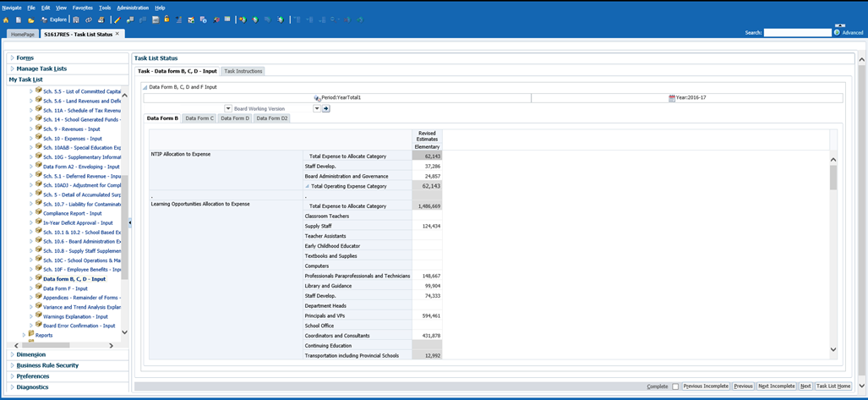This screenshot has width=868, height=400.
Task: Click the Period dimension icon
Action: click(317, 98)
